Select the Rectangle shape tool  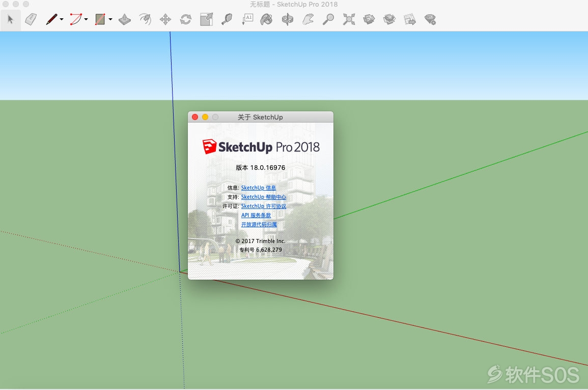(x=100, y=19)
